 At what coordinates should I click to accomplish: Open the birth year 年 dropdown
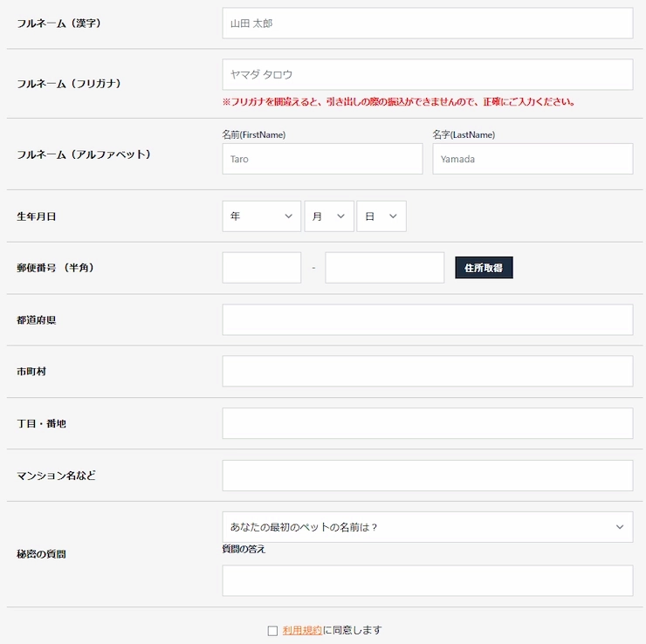click(x=262, y=216)
